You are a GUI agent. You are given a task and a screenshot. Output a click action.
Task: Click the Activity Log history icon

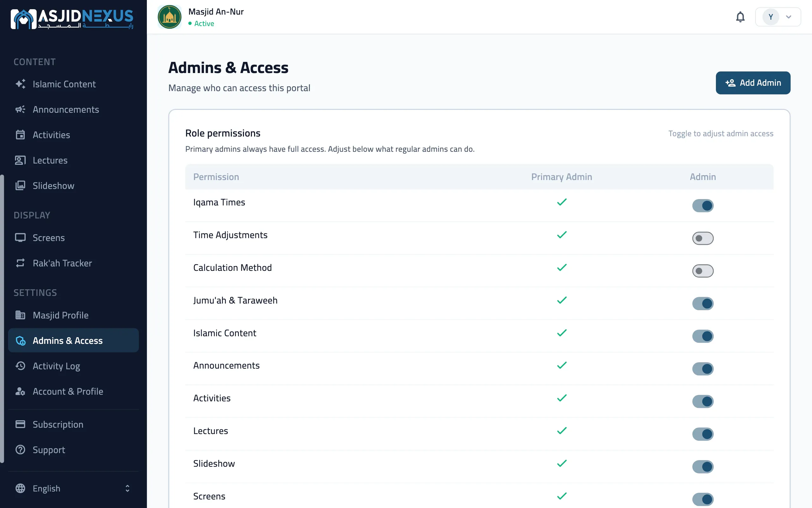point(20,366)
